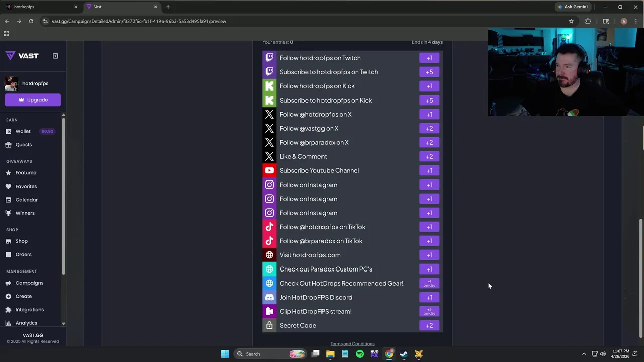Show hidden system tray icons chevron

point(584,354)
